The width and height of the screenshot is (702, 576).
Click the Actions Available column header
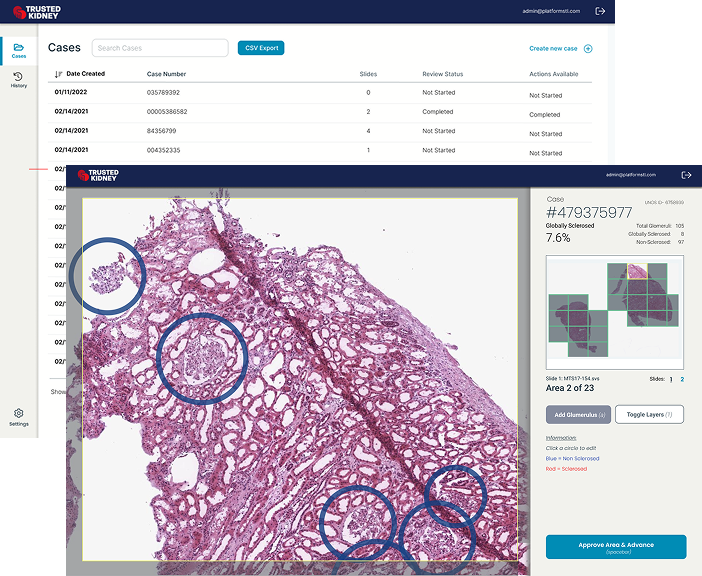pos(553,74)
